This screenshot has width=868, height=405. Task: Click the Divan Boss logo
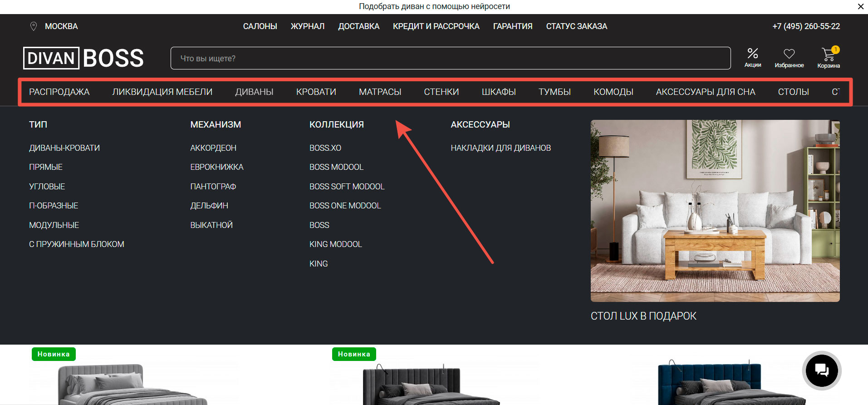click(x=83, y=58)
